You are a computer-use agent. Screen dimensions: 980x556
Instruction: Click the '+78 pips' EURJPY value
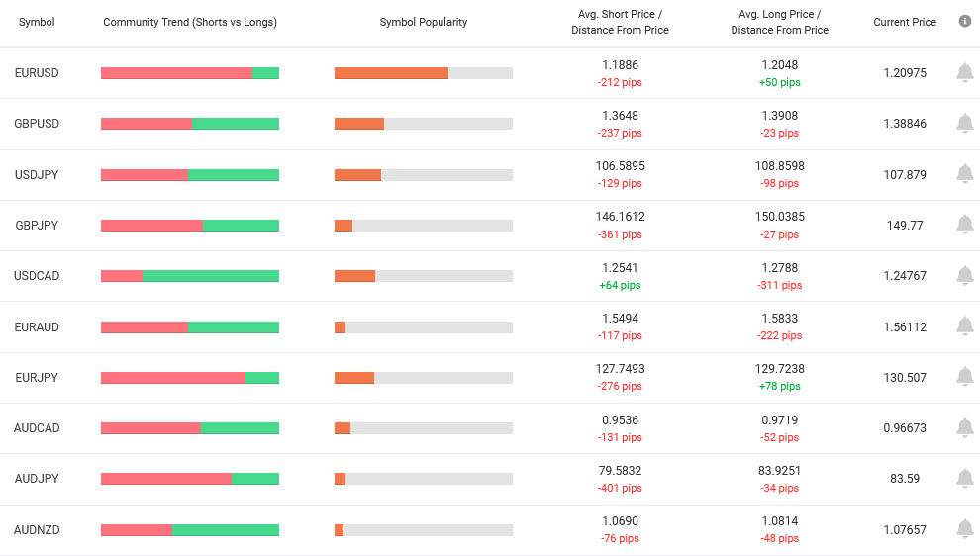click(780, 387)
